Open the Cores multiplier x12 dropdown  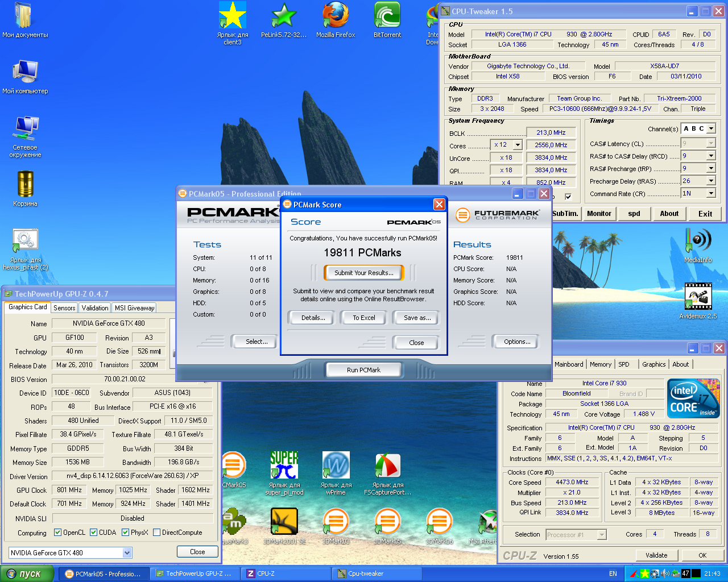pos(518,145)
